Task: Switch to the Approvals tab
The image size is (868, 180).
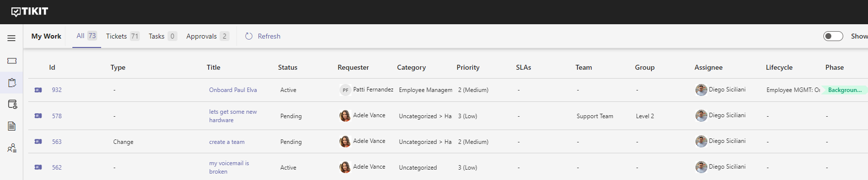Action: pos(208,36)
